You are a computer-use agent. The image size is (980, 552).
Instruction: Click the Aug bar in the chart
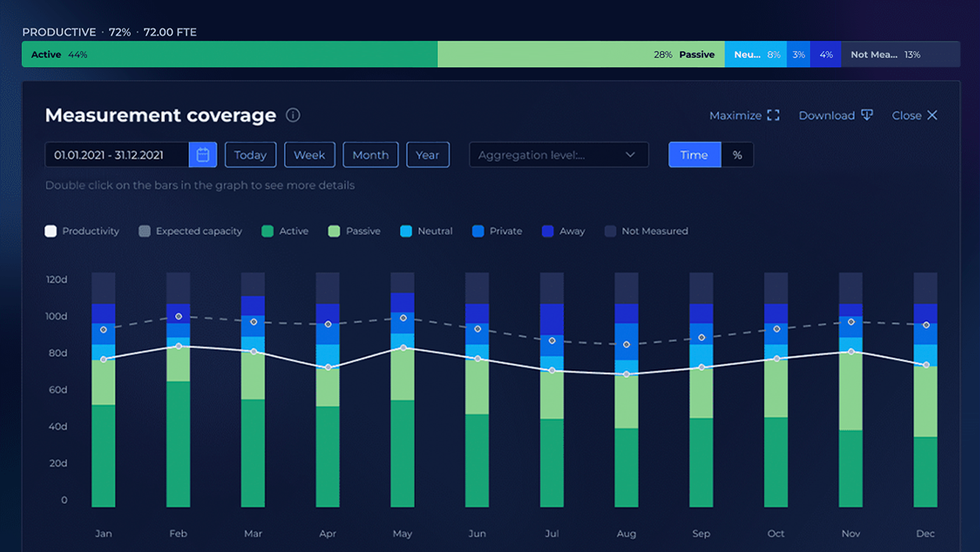(x=626, y=390)
